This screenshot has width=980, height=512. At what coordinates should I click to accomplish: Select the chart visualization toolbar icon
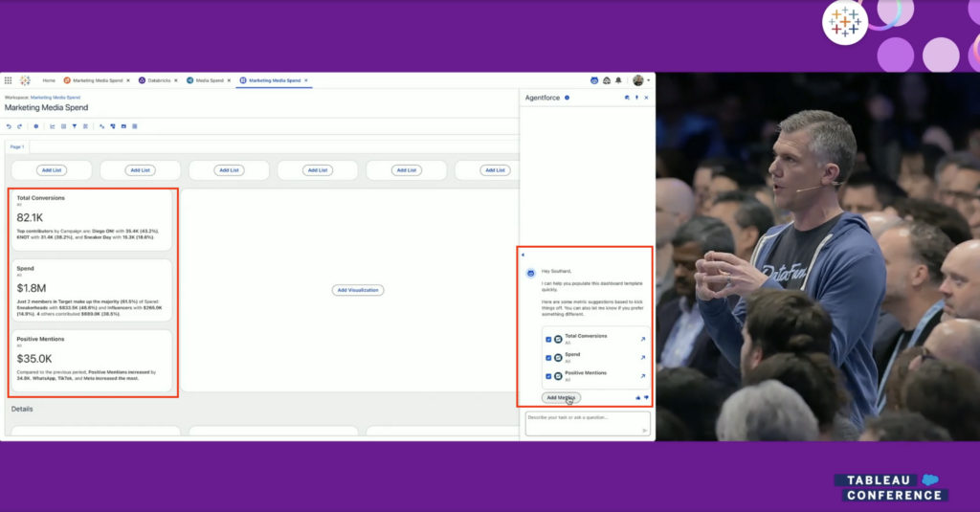(53, 126)
